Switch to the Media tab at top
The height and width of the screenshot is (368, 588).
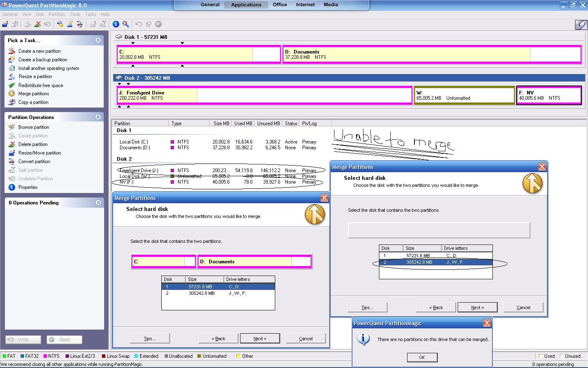[331, 4]
